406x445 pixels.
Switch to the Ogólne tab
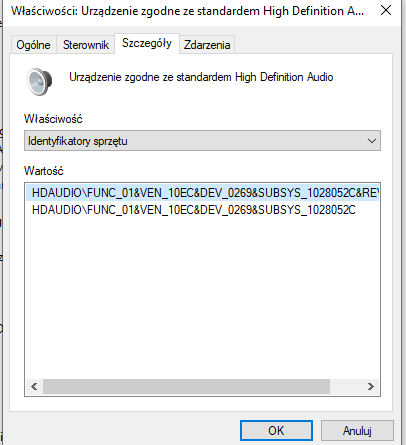coord(33,45)
